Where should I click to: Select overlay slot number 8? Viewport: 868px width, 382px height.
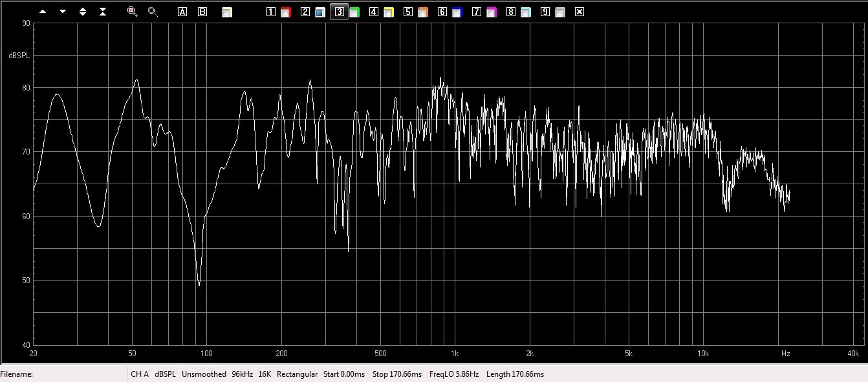510,12
